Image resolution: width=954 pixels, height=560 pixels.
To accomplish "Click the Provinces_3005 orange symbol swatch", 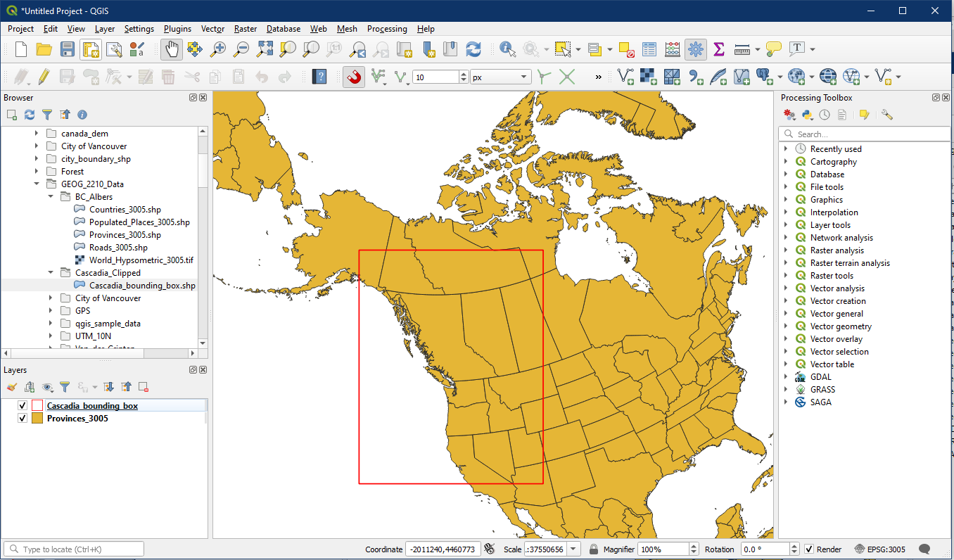I will (x=37, y=419).
